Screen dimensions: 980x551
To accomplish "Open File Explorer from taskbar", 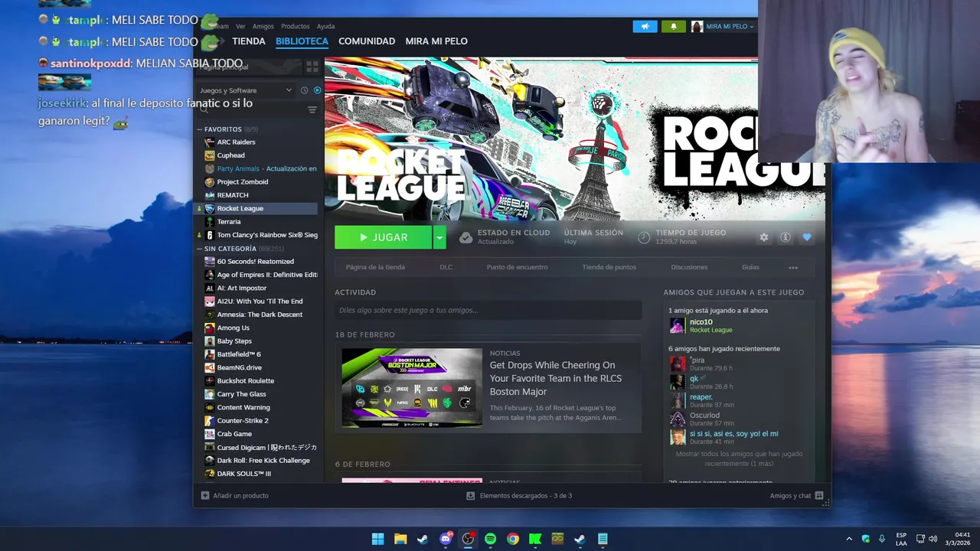I will coord(400,539).
